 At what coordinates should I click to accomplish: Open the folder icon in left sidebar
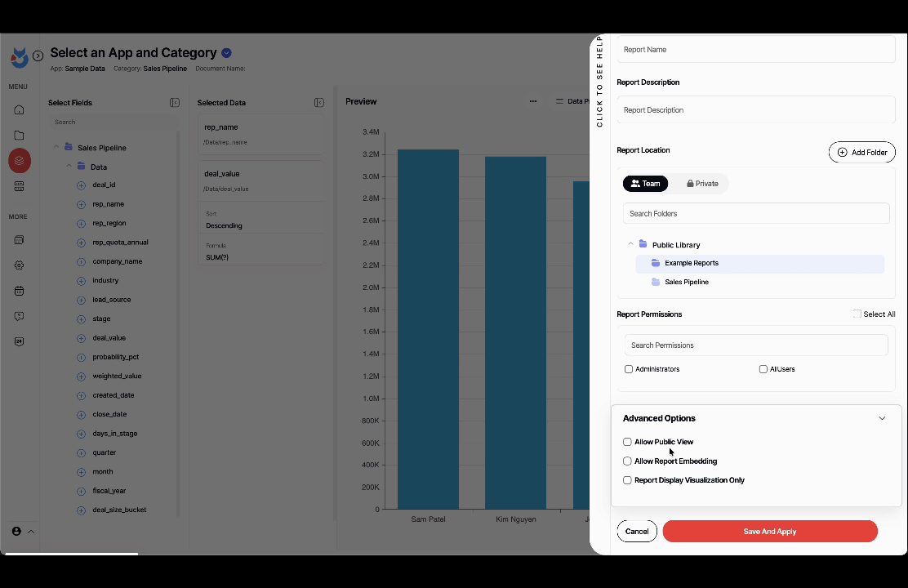(x=20, y=136)
